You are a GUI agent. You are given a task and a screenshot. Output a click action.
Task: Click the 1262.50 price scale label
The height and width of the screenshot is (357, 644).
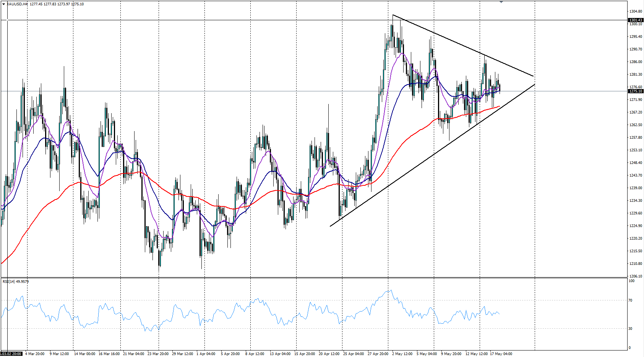(636, 125)
